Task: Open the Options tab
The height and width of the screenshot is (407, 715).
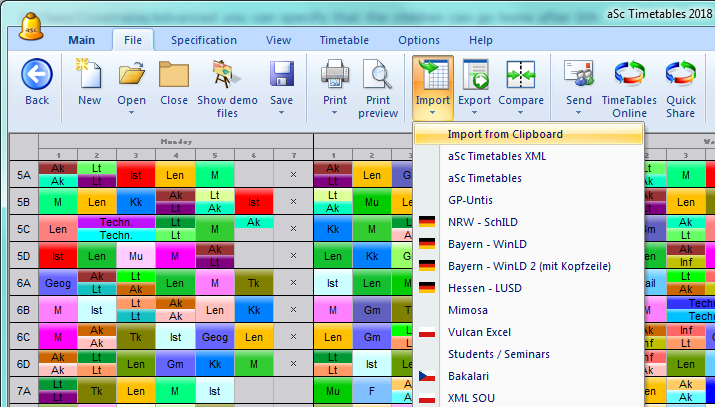Action: pos(419,40)
